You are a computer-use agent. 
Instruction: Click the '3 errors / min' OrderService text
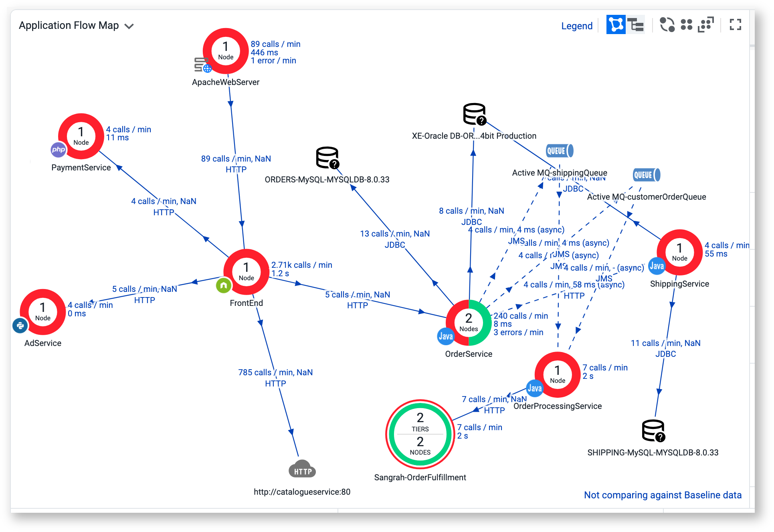pos(518,332)
